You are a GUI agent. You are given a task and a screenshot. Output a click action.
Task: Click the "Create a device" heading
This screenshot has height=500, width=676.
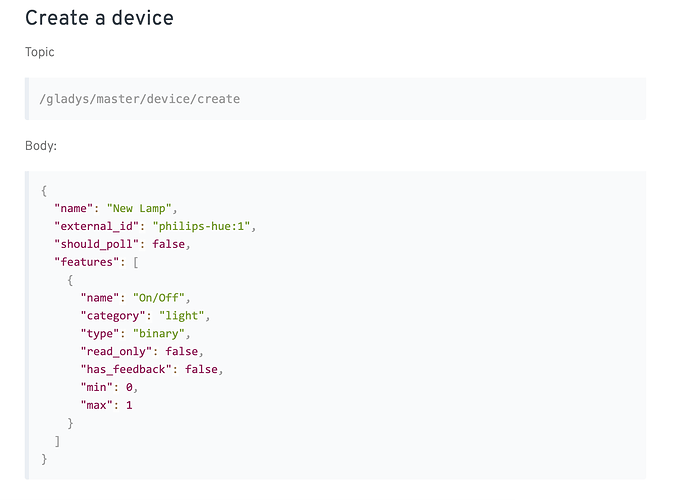[x=99, y=18]
